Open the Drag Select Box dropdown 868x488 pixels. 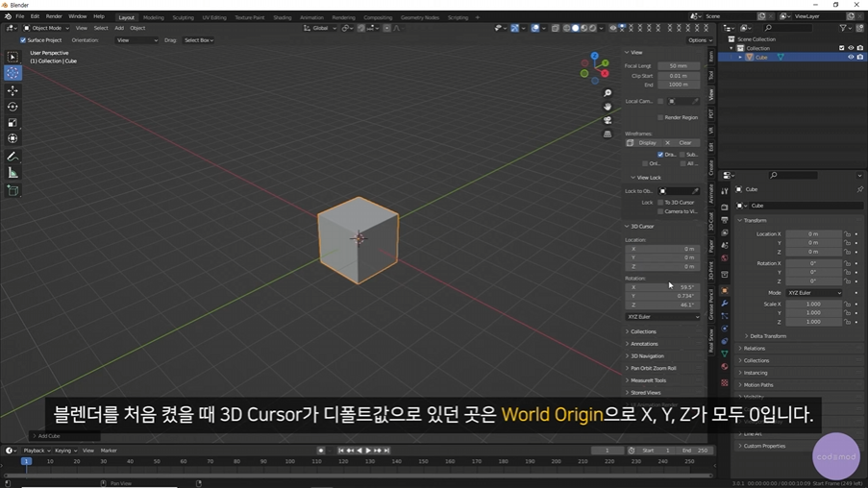tap(199, 39)
